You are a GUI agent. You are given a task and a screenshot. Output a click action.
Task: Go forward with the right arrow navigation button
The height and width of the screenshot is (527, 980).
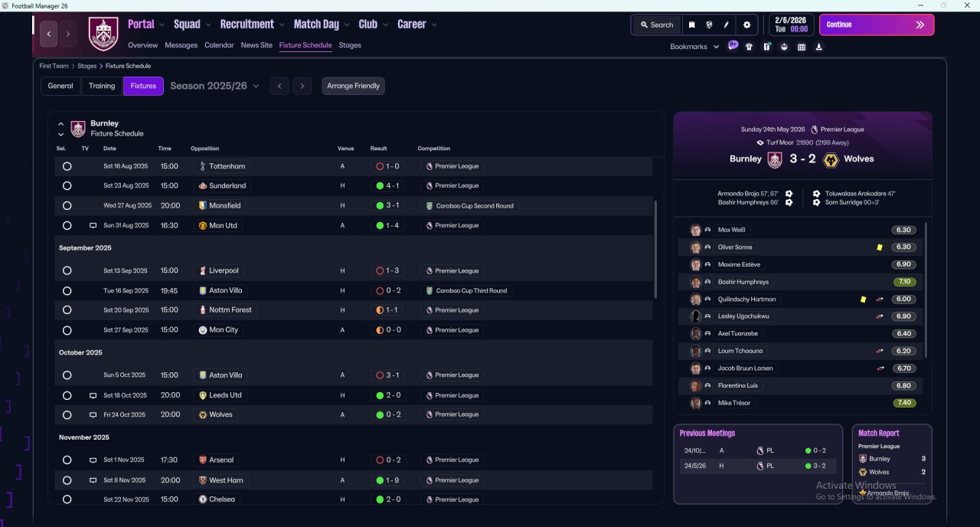click(x=68, y=34)
